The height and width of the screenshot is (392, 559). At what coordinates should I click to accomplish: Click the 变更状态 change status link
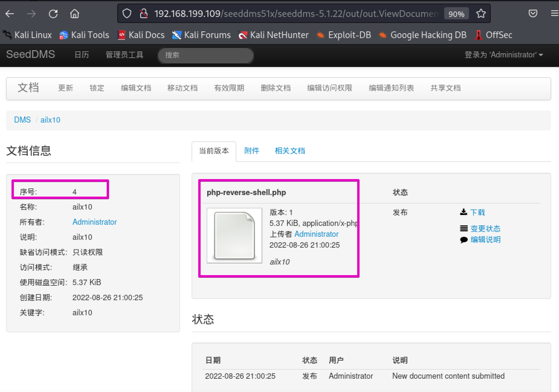point(486,229)
